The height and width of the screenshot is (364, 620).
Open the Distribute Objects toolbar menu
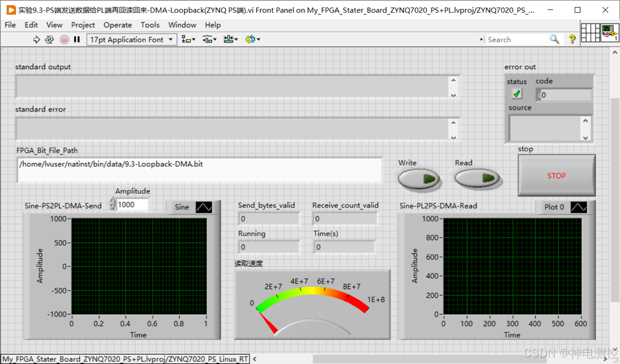tap(209, 40)
